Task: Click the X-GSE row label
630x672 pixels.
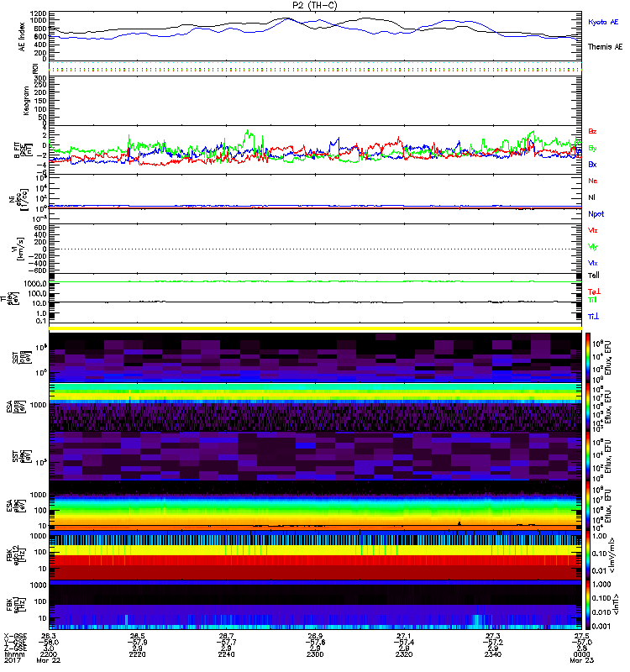Action: [x=15, y=637]
